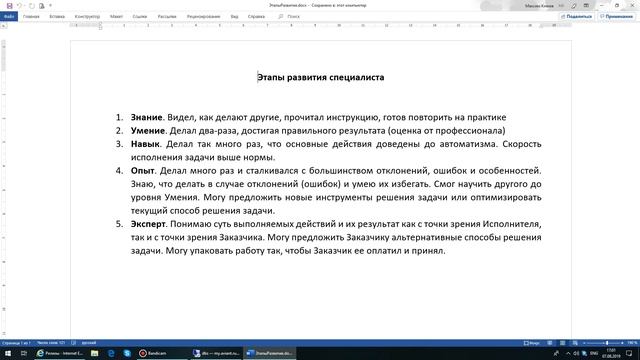
Task: Click the bold word 'Умение' in item 2
Action: click(148, 131)
